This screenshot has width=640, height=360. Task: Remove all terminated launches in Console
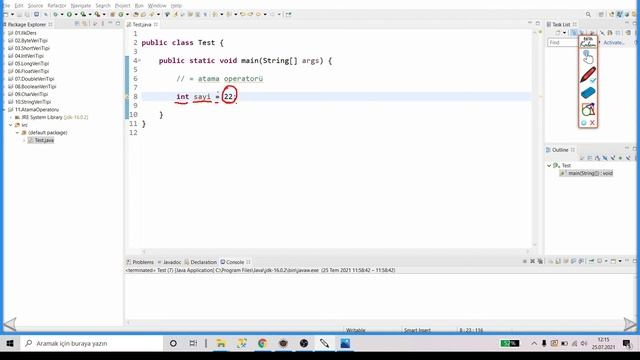[x=540, y=261]
